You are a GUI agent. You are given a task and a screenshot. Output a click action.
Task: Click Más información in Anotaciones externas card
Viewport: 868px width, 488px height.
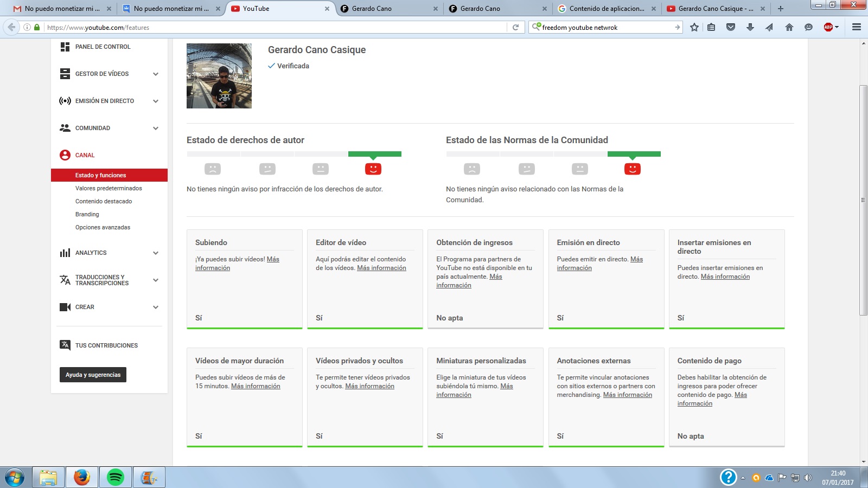click(628, 395)
